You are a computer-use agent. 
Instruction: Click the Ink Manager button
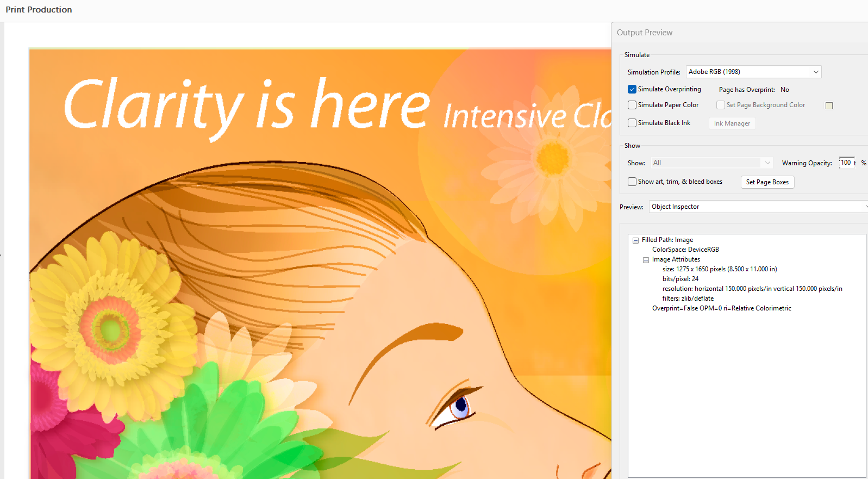(732, 123)
